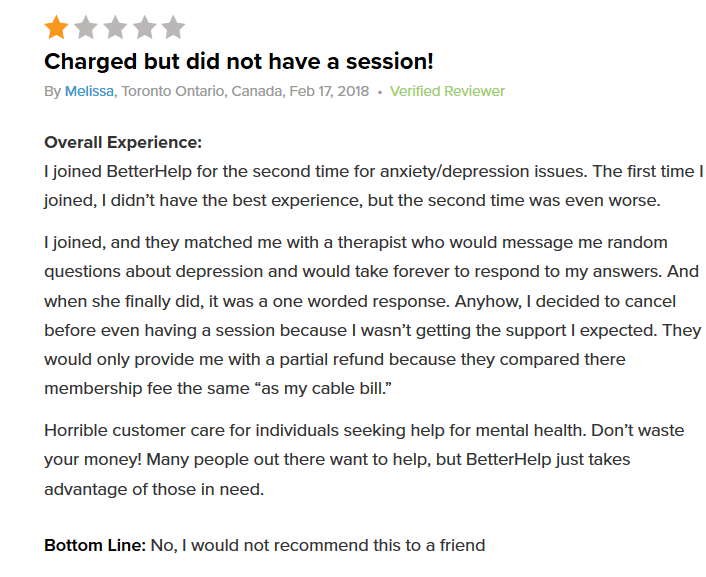Click the second gray rating star
The height and width of the screenshot is (577, 706).
coord(85,26)
